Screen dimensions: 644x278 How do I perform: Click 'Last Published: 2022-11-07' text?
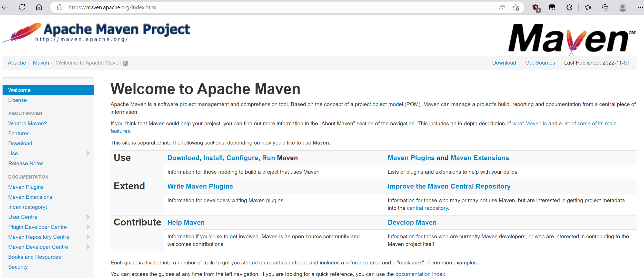point(597,63)
